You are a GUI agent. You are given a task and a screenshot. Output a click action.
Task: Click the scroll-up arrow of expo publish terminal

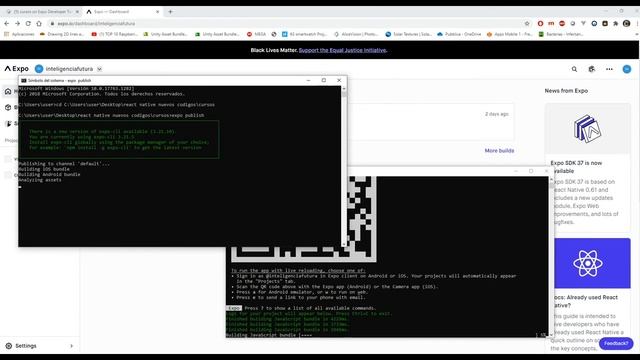tap(344, 89)
